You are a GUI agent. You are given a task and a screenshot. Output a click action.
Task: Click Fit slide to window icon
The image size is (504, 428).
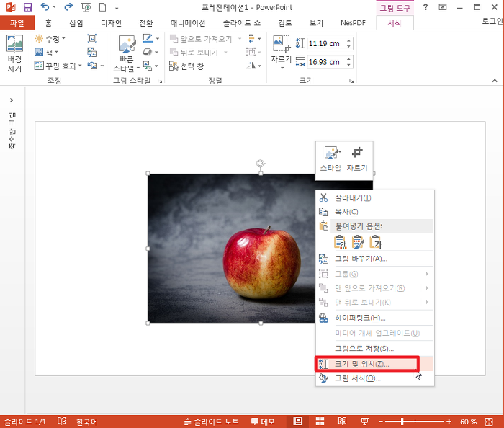pyautogui.click(x=489, y=422)
